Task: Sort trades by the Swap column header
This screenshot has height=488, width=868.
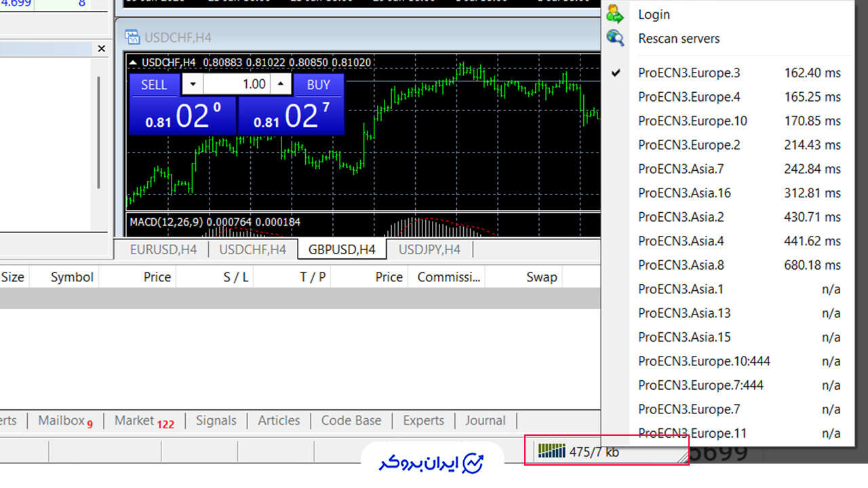Action: click(x=541, y=277)
